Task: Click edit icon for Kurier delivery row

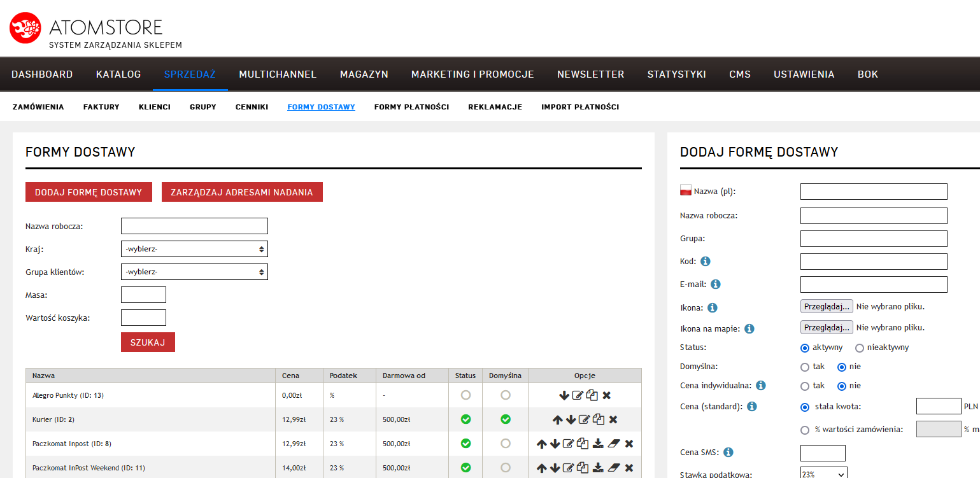Action: 585,419
